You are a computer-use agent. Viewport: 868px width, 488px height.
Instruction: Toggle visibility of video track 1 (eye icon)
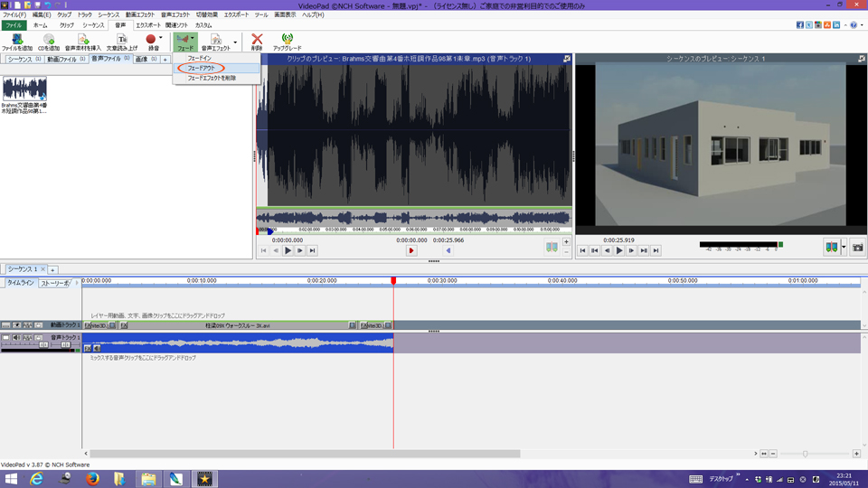point(16,325)
